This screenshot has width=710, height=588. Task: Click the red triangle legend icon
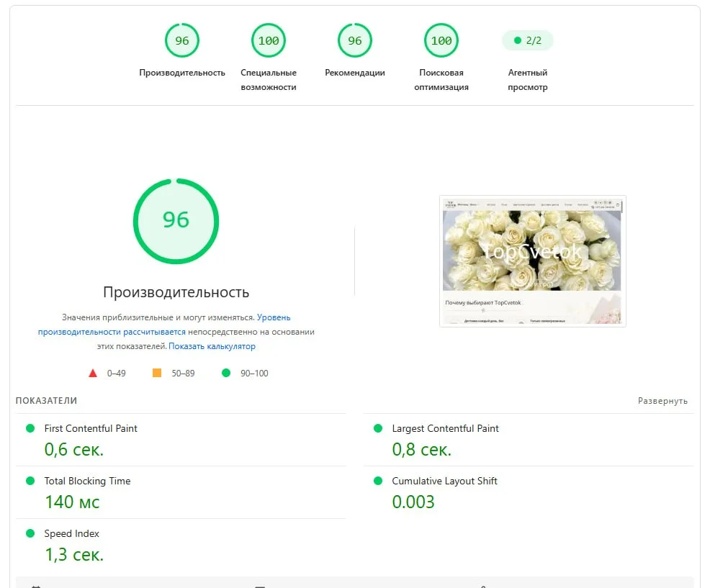(x=93, y=373)
